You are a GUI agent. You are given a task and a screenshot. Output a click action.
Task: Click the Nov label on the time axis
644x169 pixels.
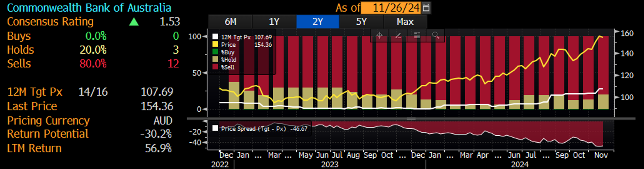tap(601, 155)
